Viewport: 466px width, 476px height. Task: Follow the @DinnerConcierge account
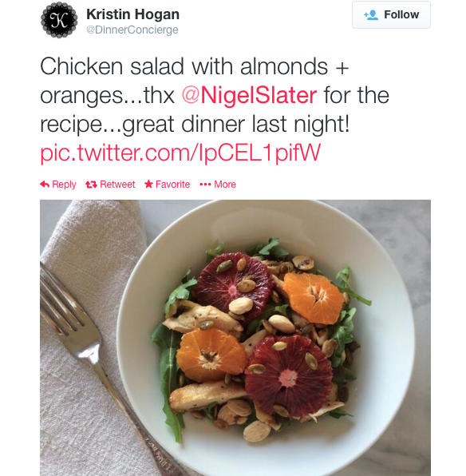391,15
